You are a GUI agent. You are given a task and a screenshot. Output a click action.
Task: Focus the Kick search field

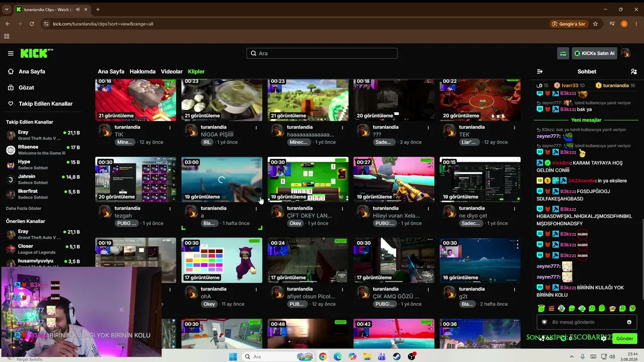[x=322, y=53]
